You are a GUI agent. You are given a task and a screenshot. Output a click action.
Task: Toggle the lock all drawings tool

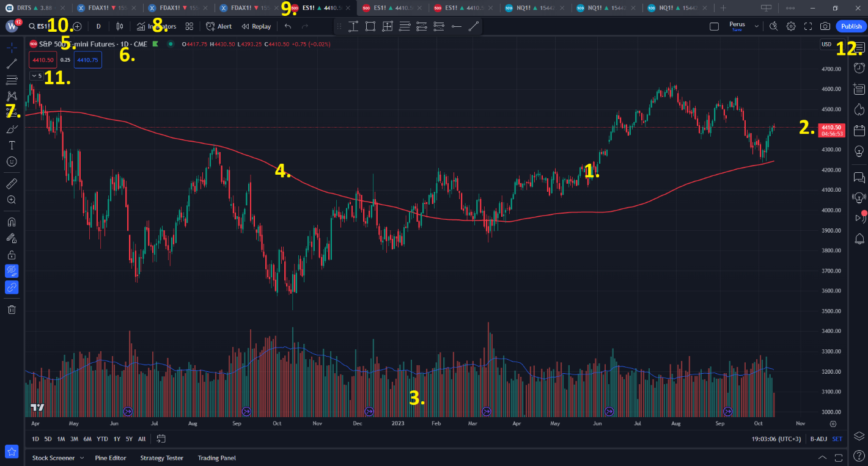(12, 255)
